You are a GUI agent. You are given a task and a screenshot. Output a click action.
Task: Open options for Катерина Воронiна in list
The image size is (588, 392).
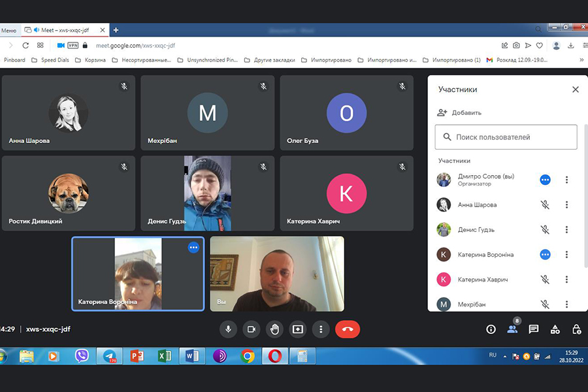[x=566, y=255]
